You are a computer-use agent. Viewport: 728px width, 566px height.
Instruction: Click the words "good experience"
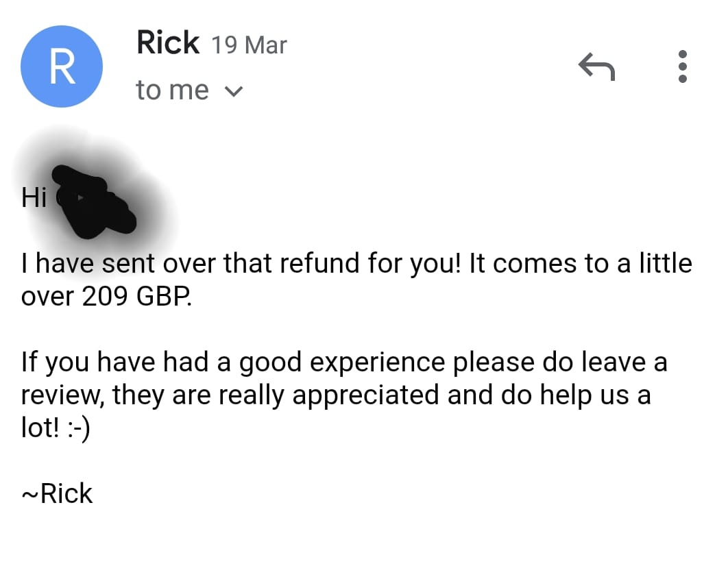click(342, 362)
